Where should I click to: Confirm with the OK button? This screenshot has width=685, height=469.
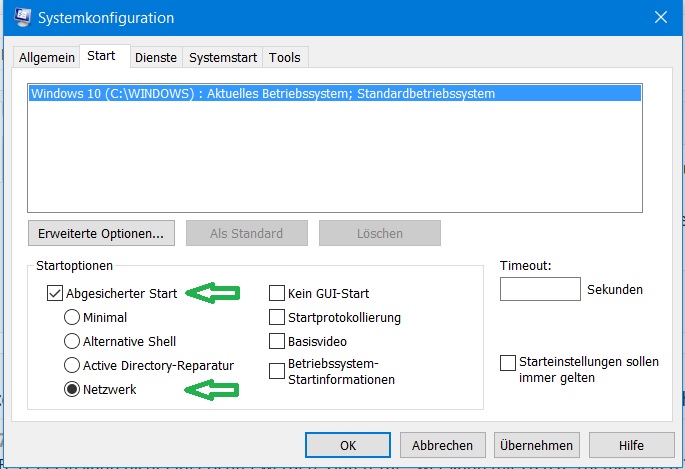coord(348,445)
